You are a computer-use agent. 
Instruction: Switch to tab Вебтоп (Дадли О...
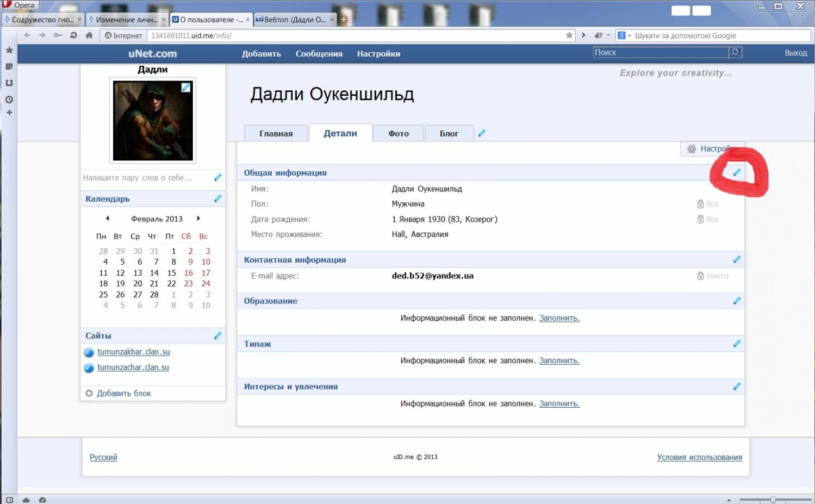(x=295, y=20)
